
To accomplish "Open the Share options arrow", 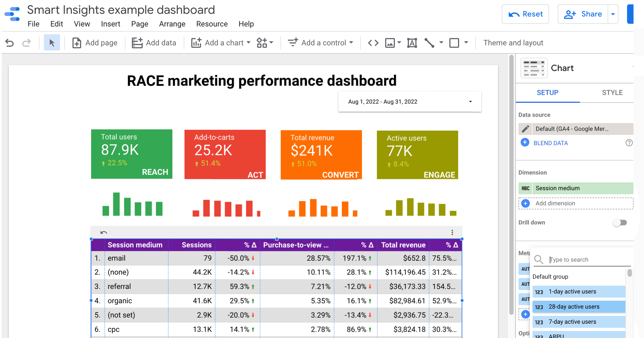I will point(613,14).
